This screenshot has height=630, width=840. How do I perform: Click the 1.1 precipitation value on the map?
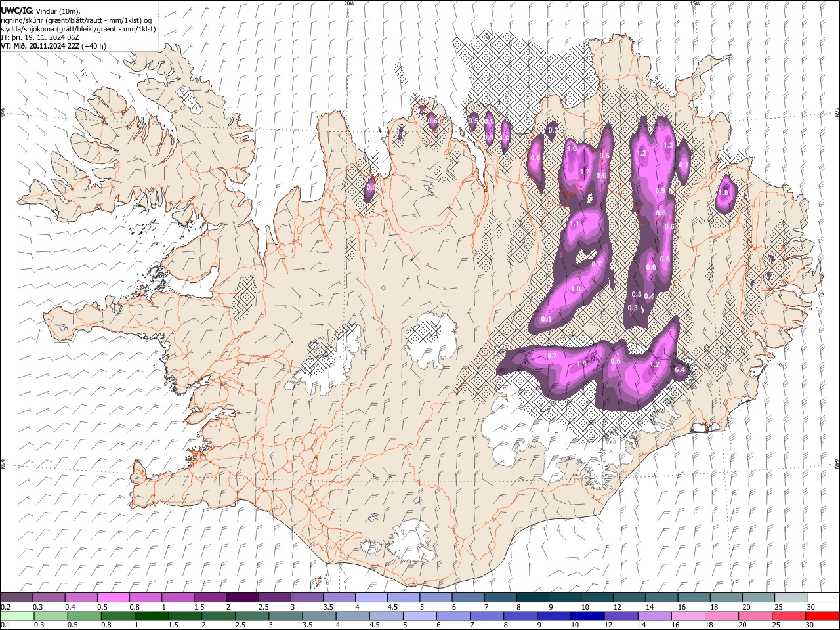[575, 224]
